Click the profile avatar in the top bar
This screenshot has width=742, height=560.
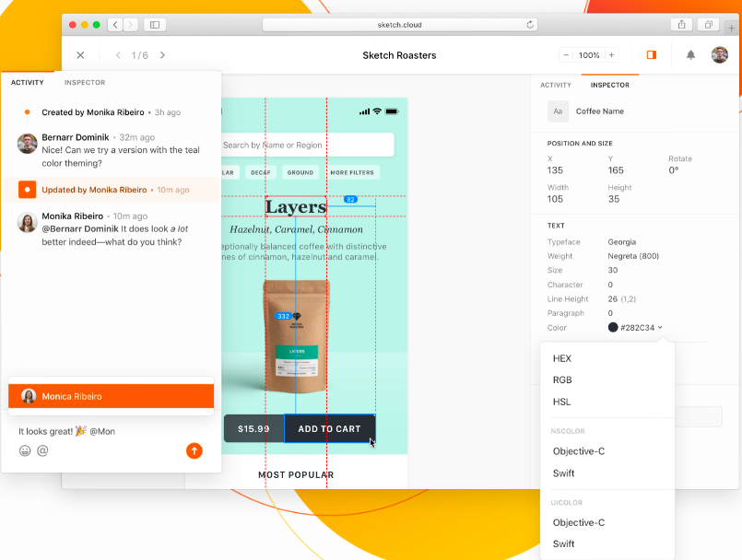(719, 55)
